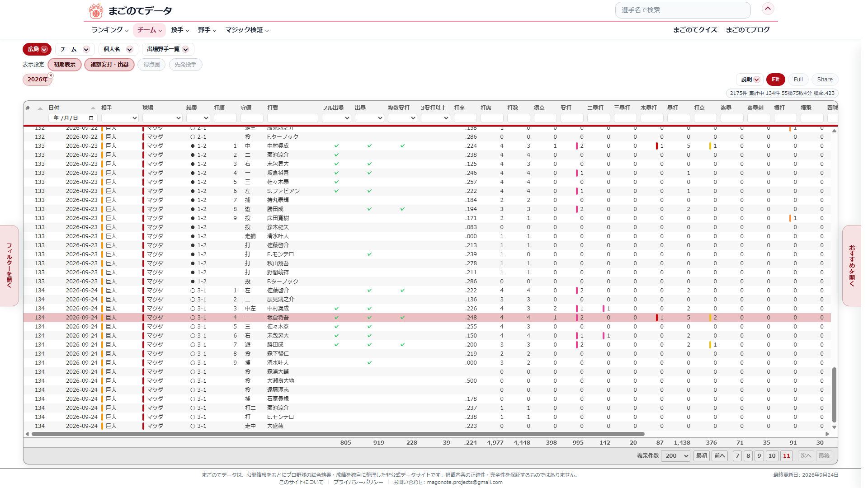Screen dimensions: 868x488
Task: Click the Share button
Action: pos(825,80)
